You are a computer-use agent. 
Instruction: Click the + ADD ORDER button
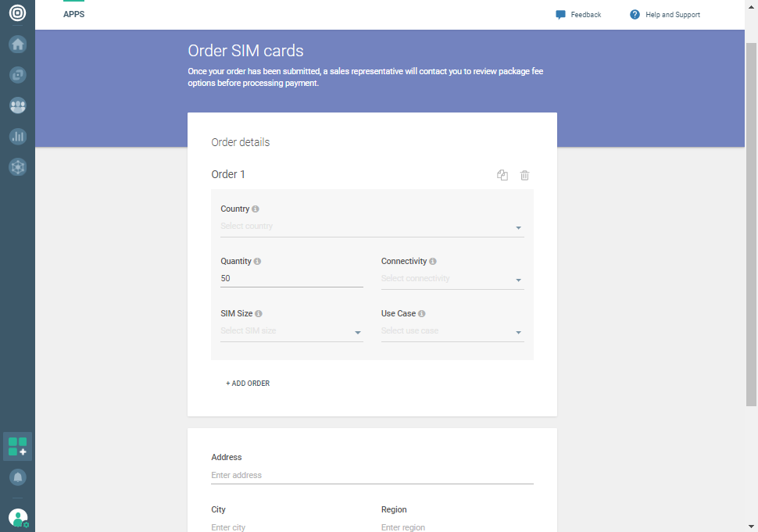coord(248,384)
